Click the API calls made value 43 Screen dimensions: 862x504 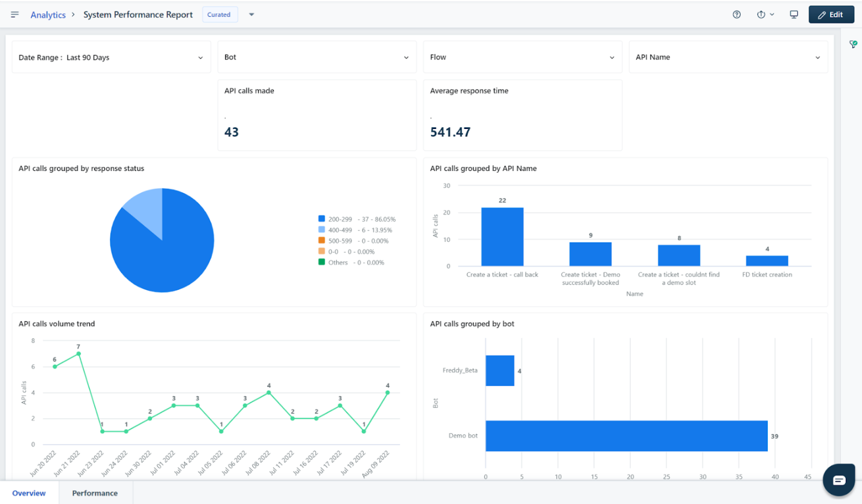[232, 132]
